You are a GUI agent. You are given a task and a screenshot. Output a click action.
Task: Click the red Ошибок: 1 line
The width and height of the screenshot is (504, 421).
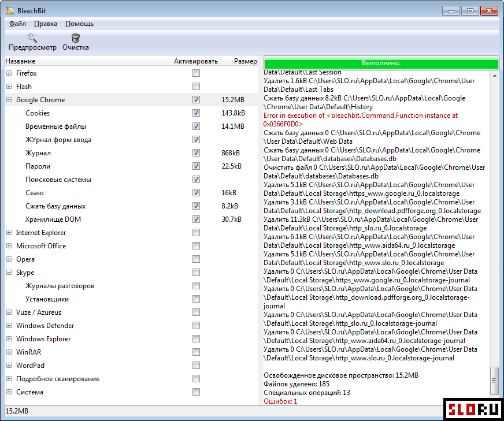280,401
